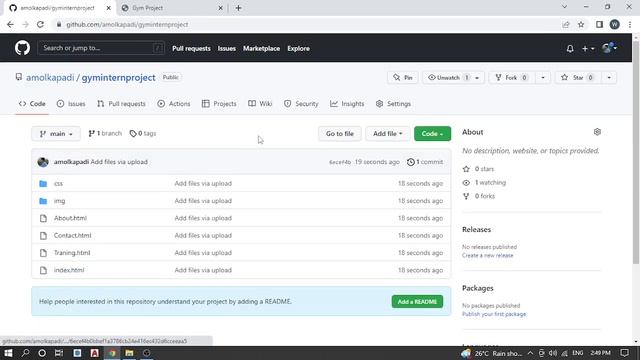The image size is (640, 360).
Task: Expand the Star lists dropdown arrow
Action: [x=609, y=78]
